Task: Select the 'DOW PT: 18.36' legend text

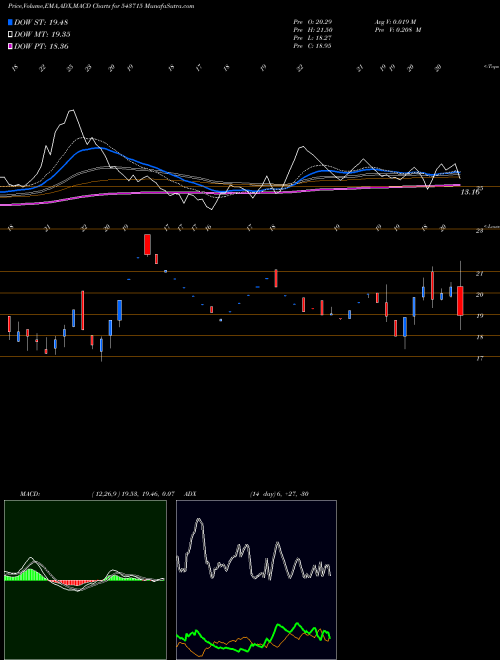Action: click(x=41, y=46)
